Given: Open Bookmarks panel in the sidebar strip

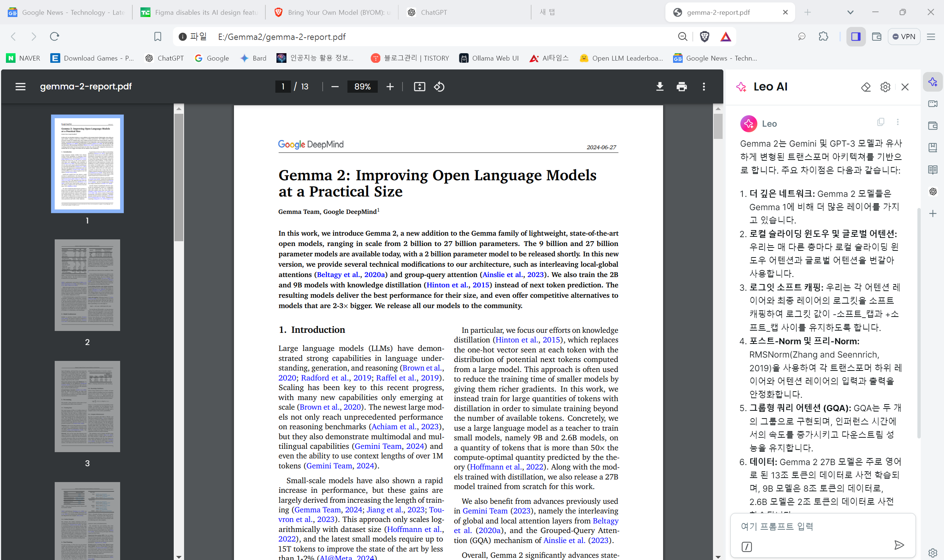Looking at the screenshot, I should click(933, 147).
